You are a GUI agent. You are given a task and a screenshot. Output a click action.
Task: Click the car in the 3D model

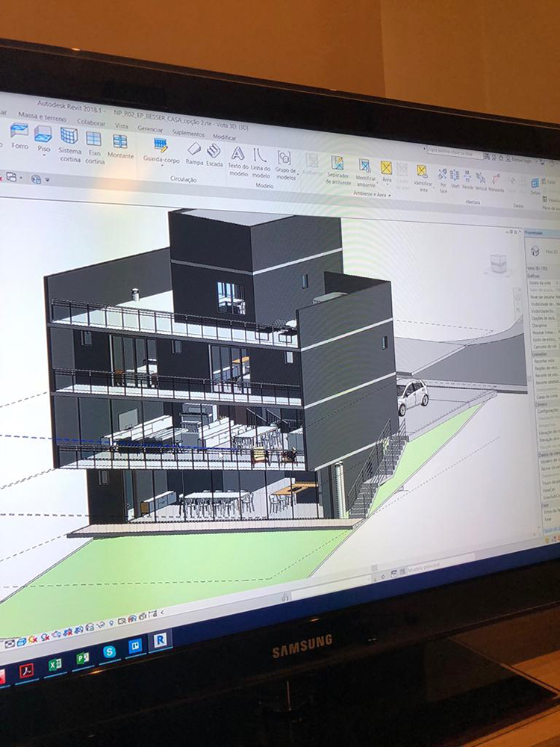click(x=412, y=395)
